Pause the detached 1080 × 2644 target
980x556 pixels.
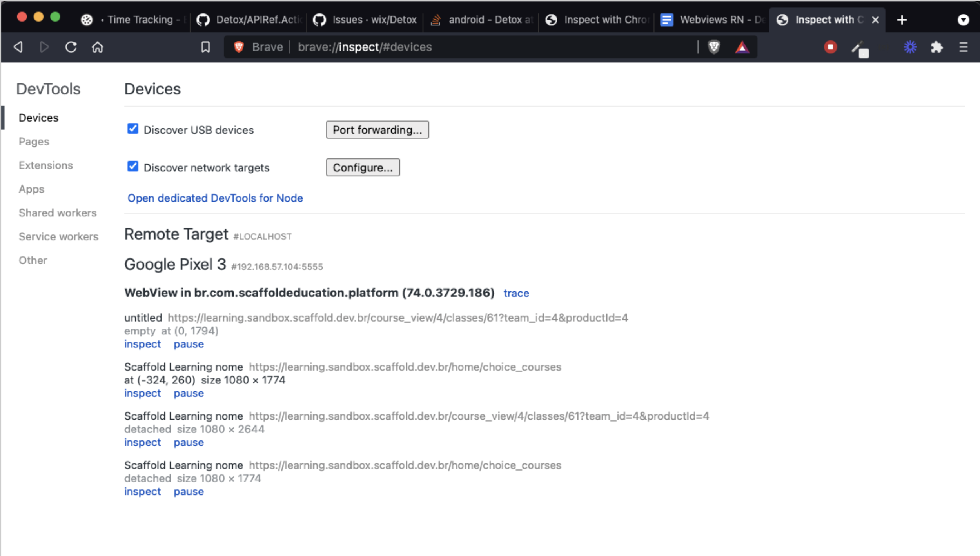(x=189, y=442)
